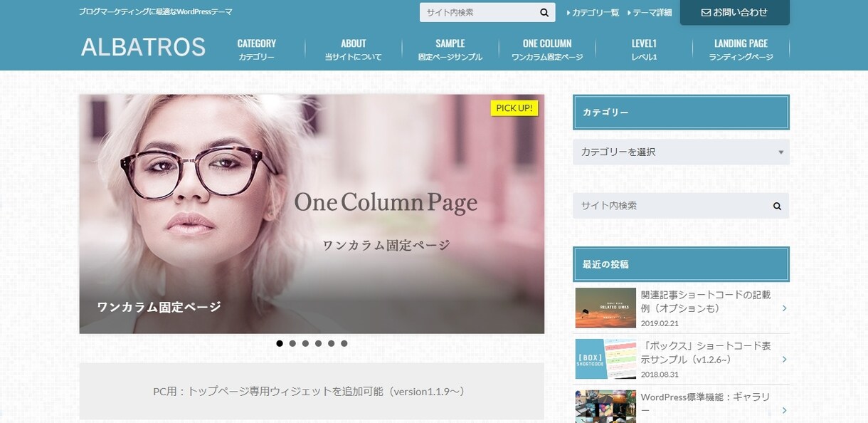Click the ALBATROS site logo
This screenshot has width=868, height=423.
143,47
